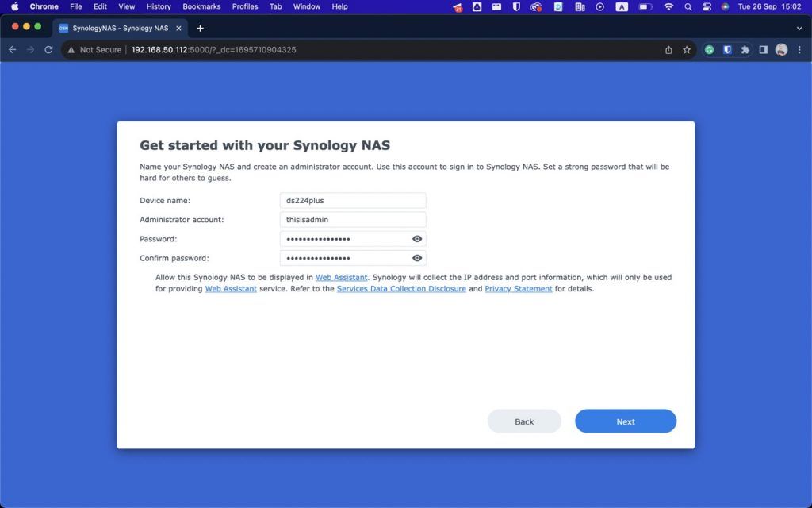Click the Not Secure warning indicator
Viewport: 812px width, 508px height.
(94, 50)
